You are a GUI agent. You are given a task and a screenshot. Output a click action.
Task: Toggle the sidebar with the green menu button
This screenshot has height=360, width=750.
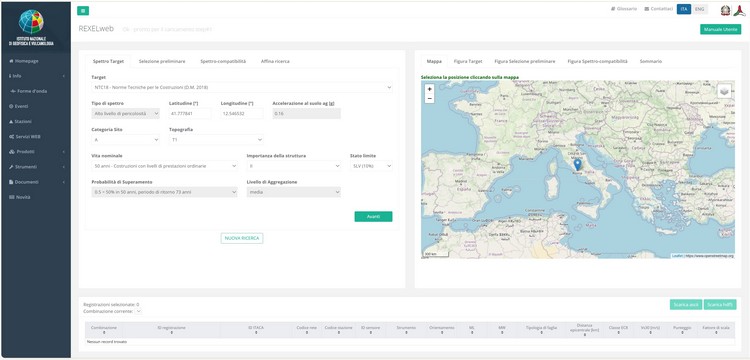tap(83, 11)
